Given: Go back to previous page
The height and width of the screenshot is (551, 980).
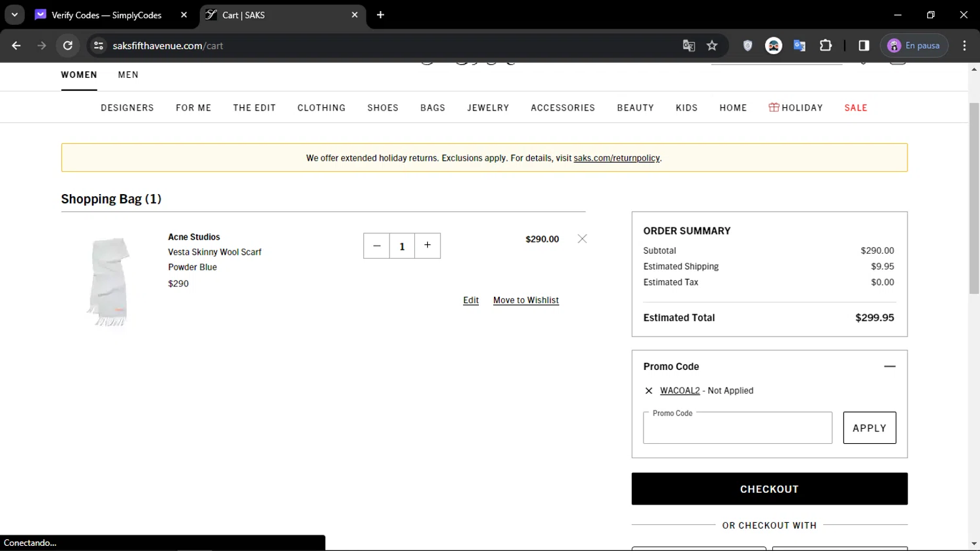Looking at the screenshot, I should pyautogui.click(x=16, y=45).
